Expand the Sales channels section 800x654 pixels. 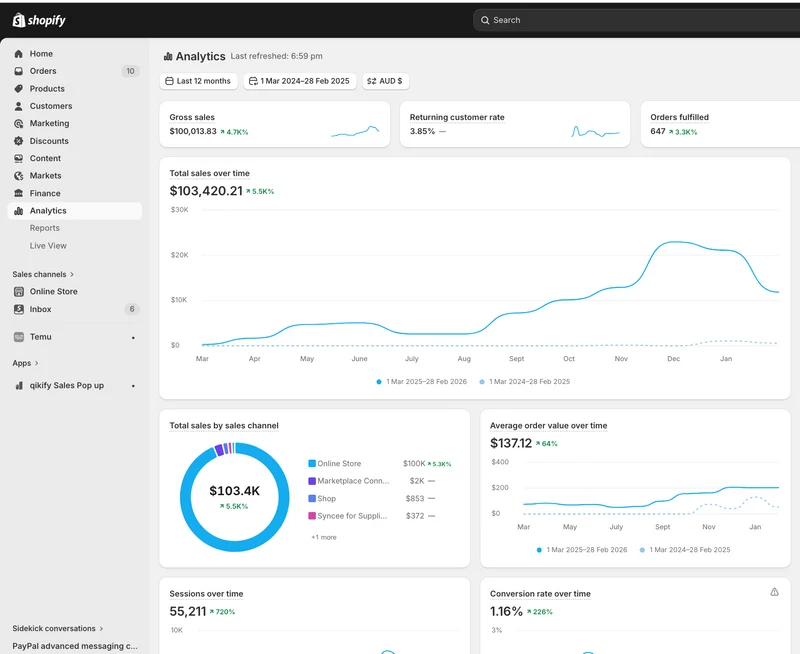[x=43, y=274]
